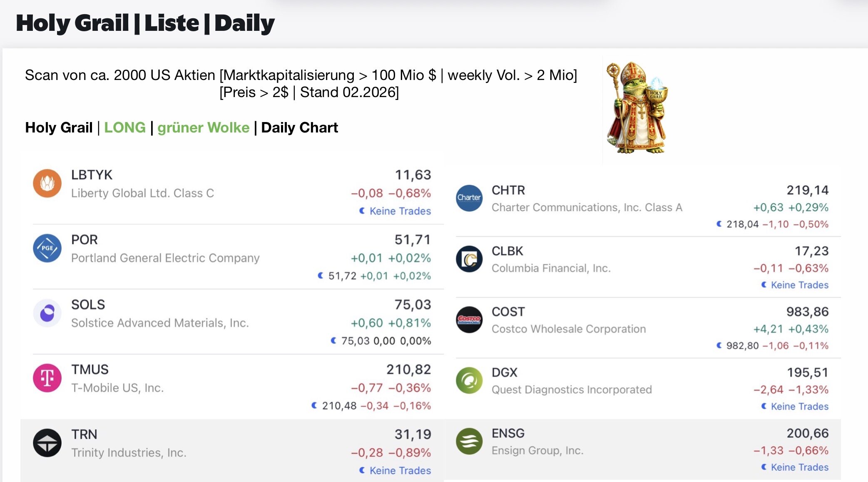Click the Solstice Advanced Materials logo icon
This screenshot has height=482, width=868.
(47, 313)
